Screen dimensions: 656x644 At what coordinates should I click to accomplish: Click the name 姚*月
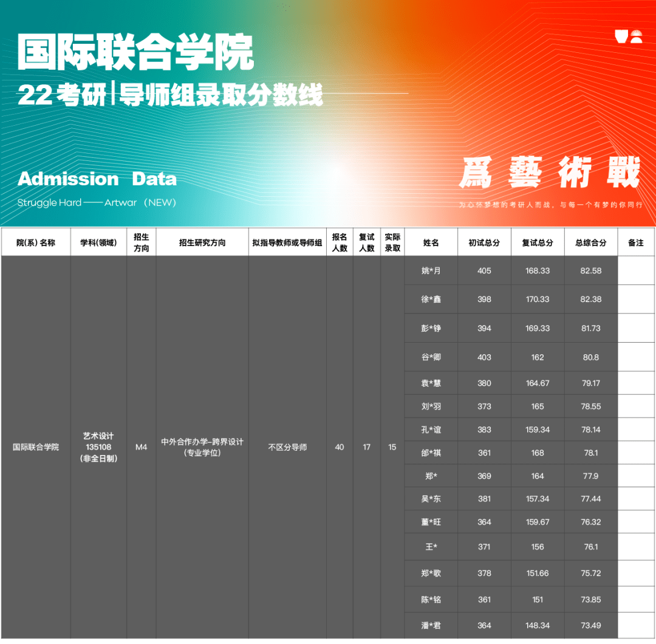(x=431, y=271)
